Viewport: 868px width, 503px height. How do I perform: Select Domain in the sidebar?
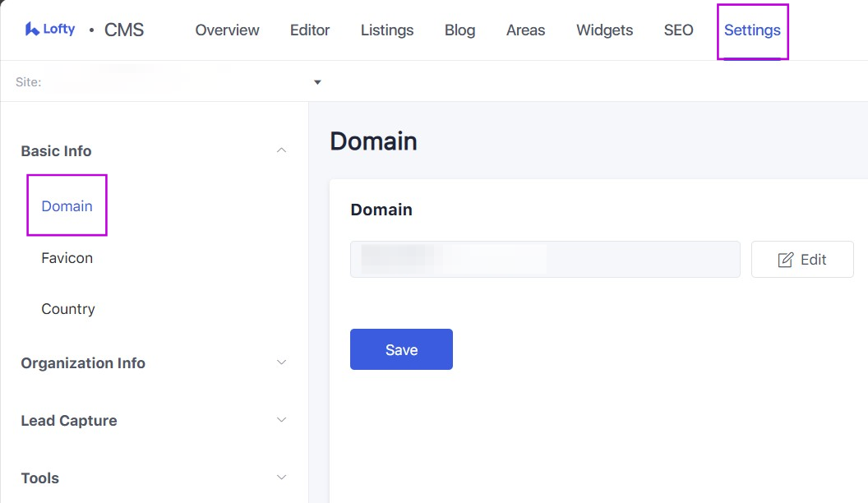click(x=67, y=206)
